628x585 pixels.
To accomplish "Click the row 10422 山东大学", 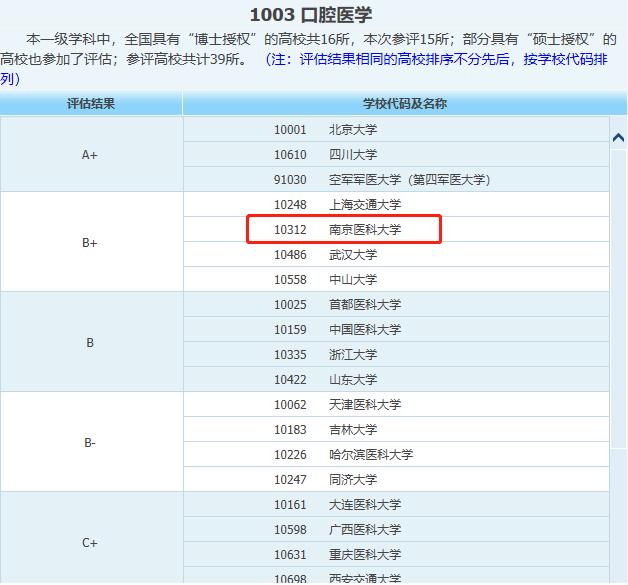I will coord(396,379).
